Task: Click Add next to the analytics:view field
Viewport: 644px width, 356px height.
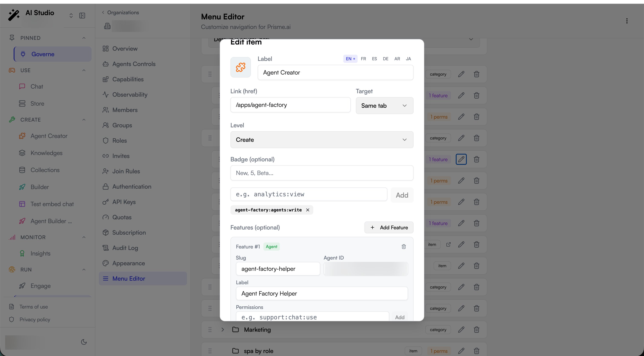Action: click(402, 195)
